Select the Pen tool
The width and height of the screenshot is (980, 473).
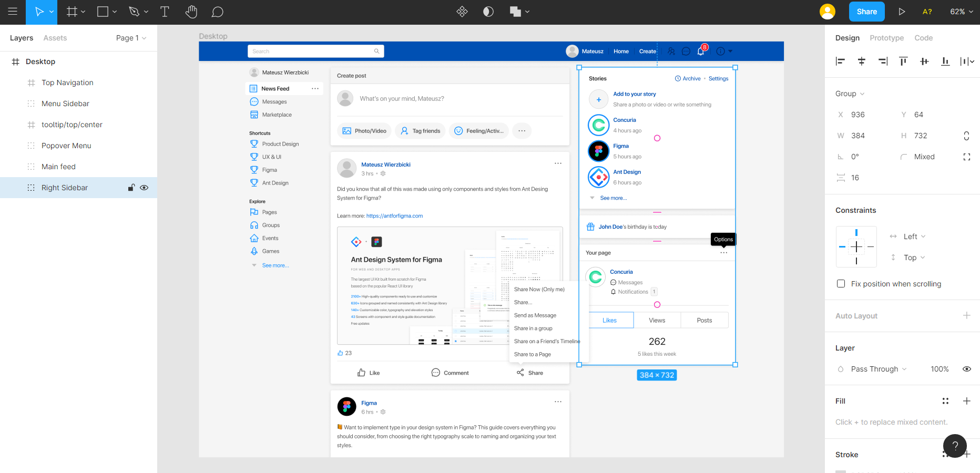click(x=134, y=12)
